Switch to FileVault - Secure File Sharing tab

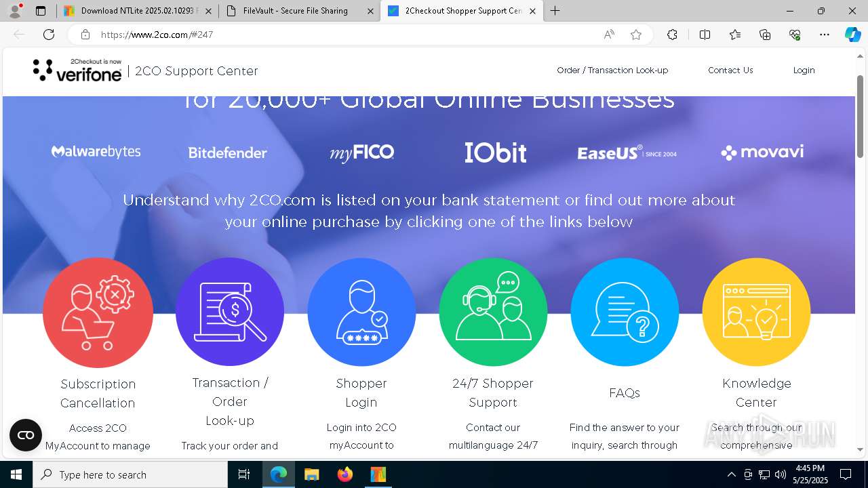[298, 11]
